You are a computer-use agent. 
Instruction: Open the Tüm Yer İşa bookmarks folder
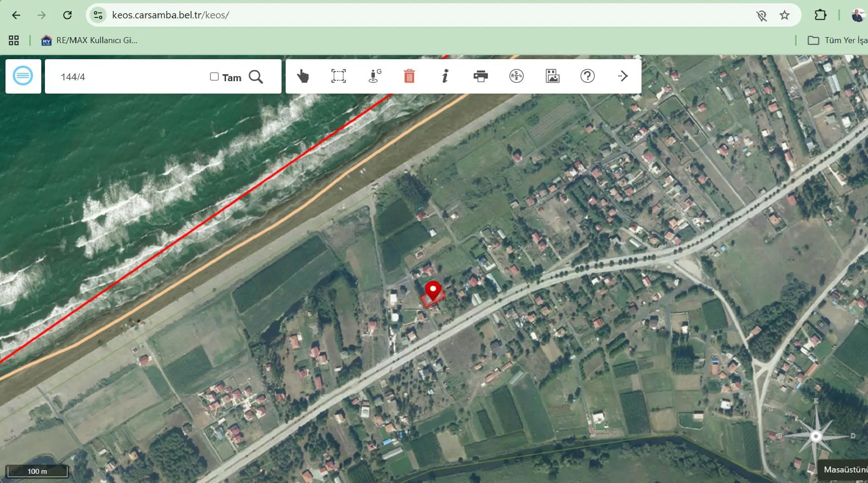tap(837, 40)
